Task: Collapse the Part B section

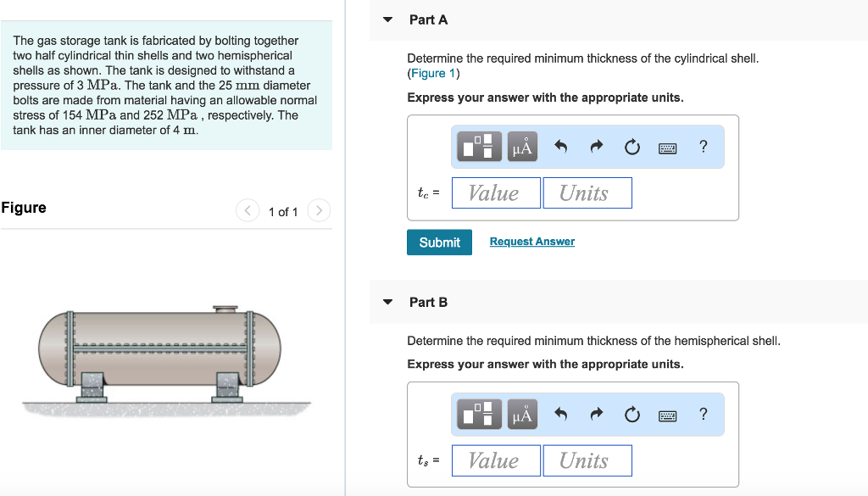Action: (387, 301)
